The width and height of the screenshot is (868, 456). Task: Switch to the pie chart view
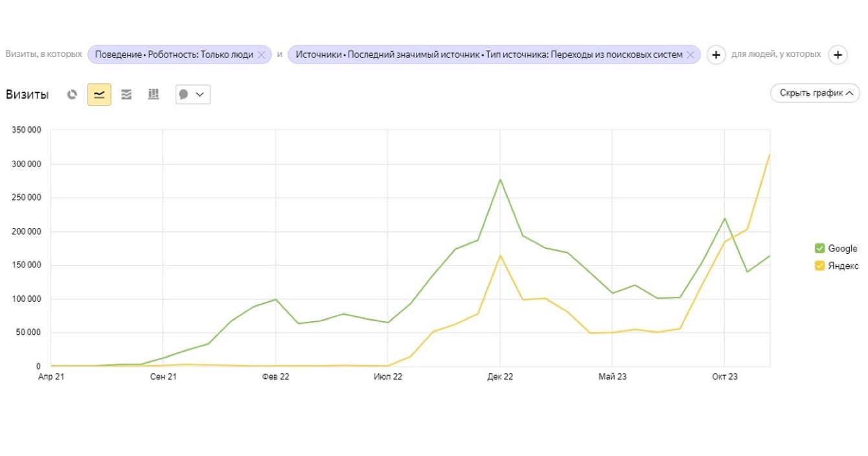[x=72, y=95]
